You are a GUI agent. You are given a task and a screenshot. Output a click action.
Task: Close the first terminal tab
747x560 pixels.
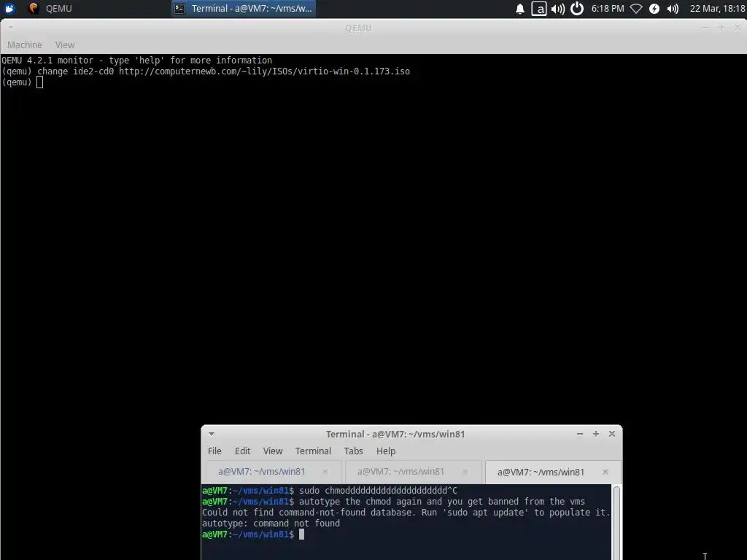(325, 472)
